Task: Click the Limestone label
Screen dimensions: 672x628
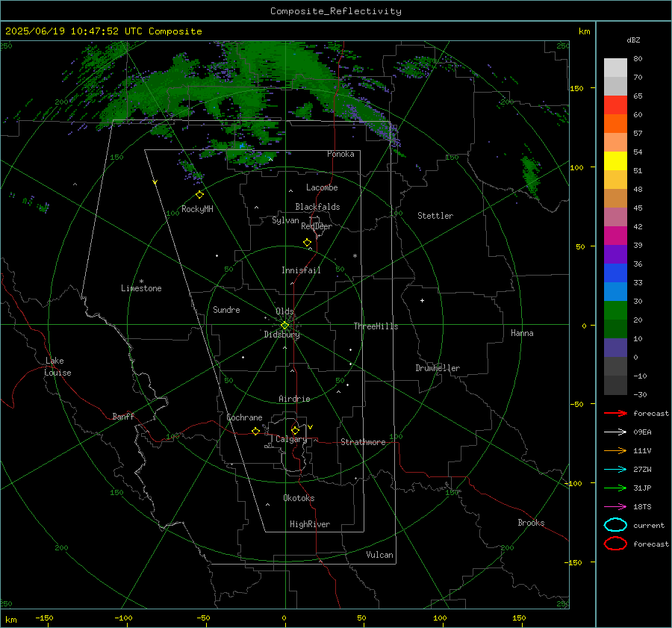Action: pos(141,288)
